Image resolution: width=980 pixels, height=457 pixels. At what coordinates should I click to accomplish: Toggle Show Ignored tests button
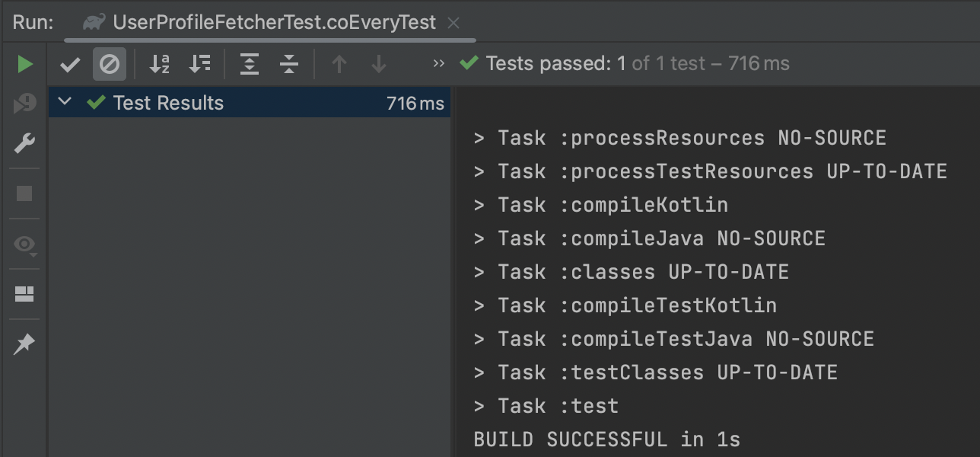point(110,65)
